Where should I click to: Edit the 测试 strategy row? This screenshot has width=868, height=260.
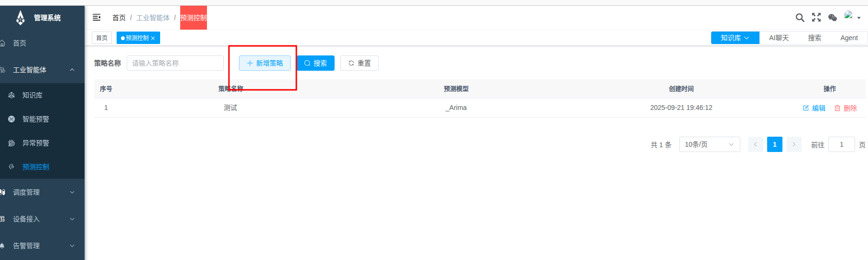click(x=814, y=108)
